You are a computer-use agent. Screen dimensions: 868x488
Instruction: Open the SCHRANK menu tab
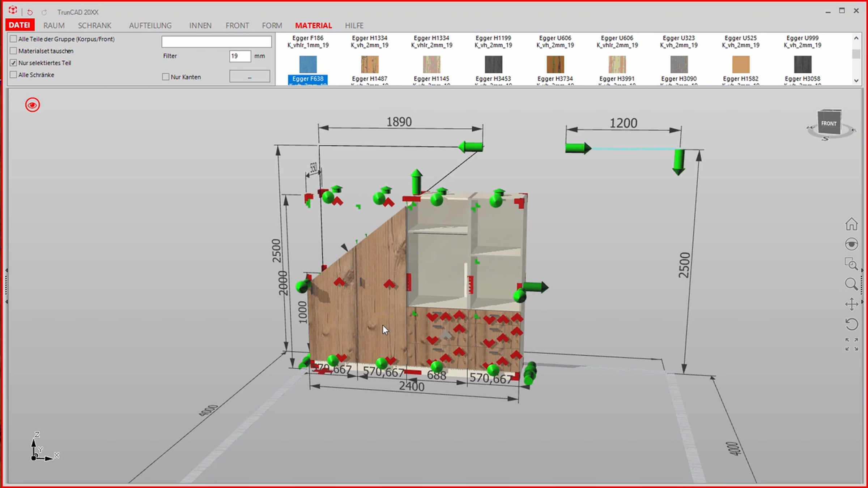point(95,25)
